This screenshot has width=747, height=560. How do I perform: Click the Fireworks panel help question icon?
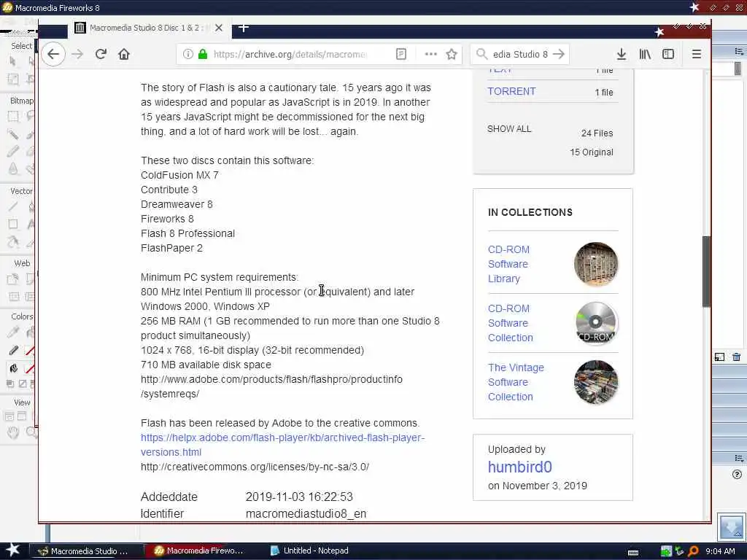(737, 474)
